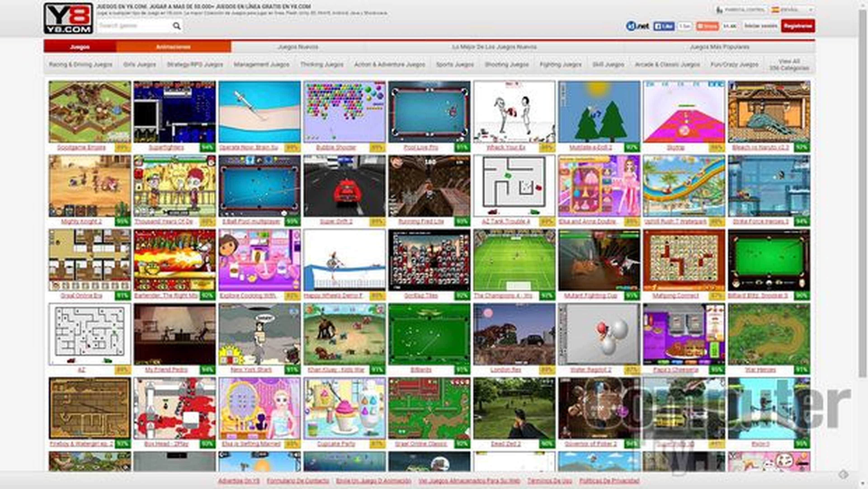This screenshot has height=489, width=868.
Task: Click the search magnifier icon
Action: point(177,26)
